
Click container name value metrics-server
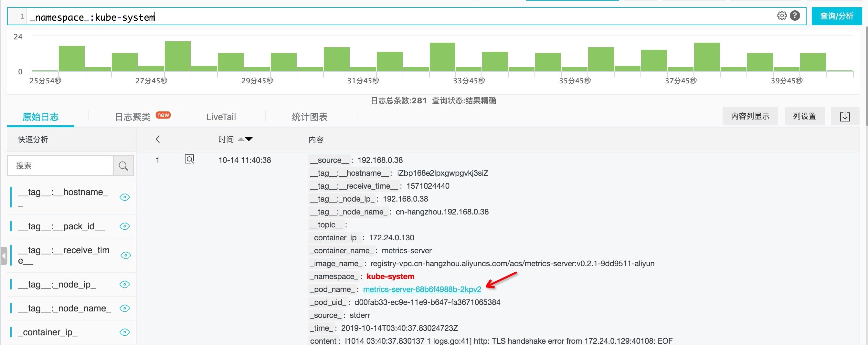coord(407,251)
